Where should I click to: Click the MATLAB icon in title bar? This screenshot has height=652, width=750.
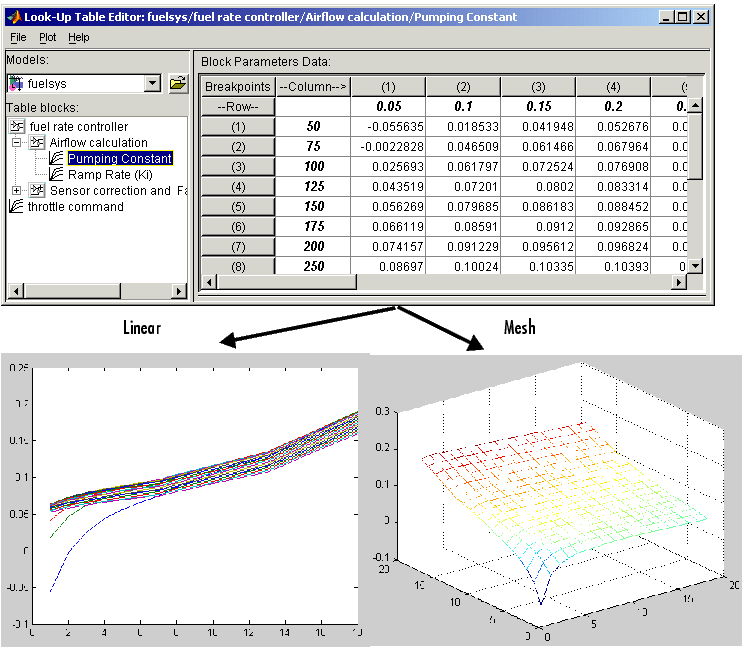coord(14,17)
